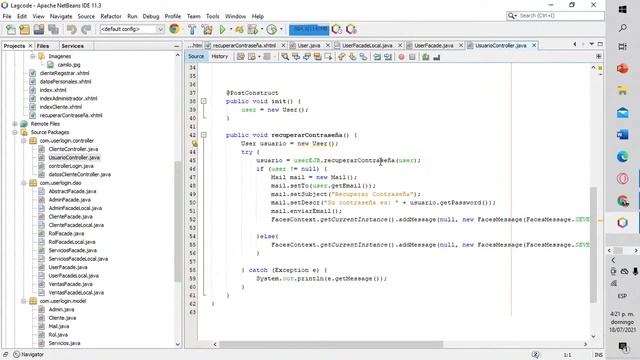Switch to the History view
The height and width of the screenshot is (360, 640).
(x=220, y=56)
